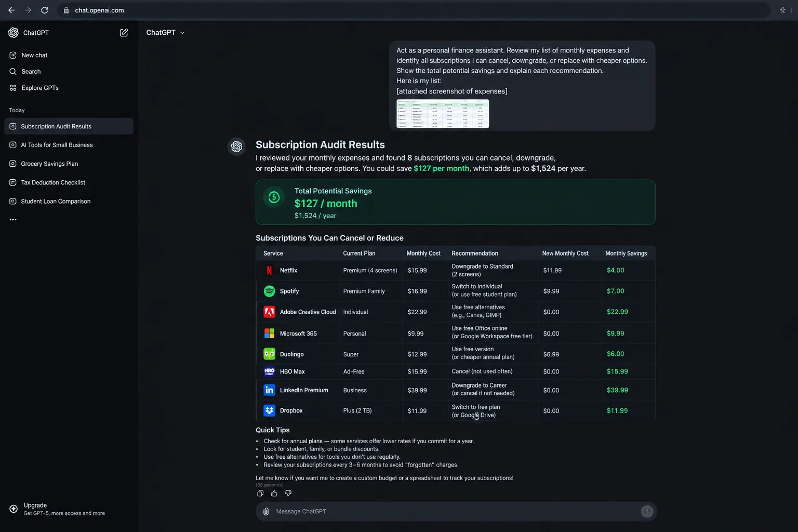Click Upgrade to get GPT-5 access
The image size is (798, 532).
pos(64,509)
